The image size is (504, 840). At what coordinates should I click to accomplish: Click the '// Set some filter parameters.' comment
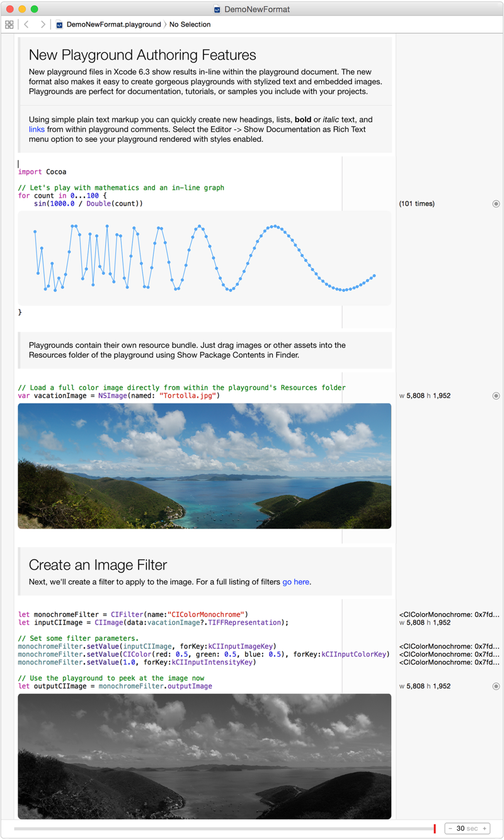click(78, 638)
